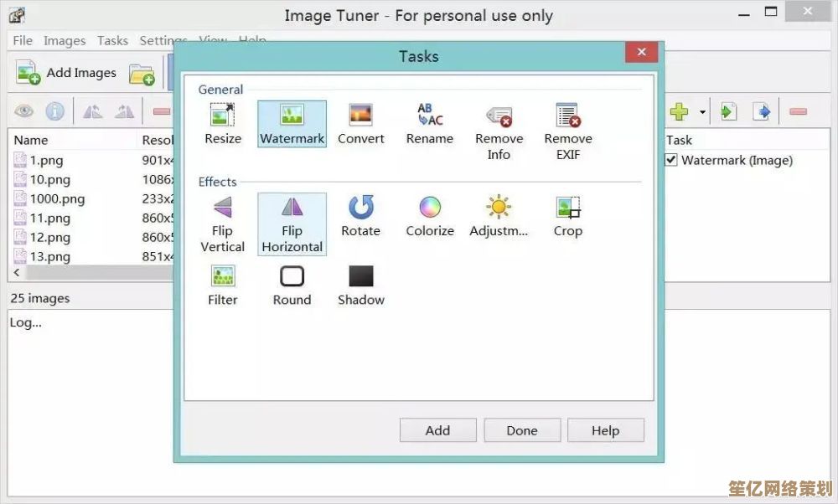838x504 pixels.
Task: Open the File menu
Action: pos(23,40)
